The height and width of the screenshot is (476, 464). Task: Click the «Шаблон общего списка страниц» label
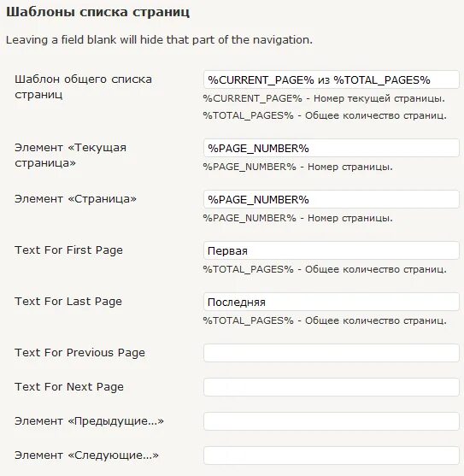(83, 87)
